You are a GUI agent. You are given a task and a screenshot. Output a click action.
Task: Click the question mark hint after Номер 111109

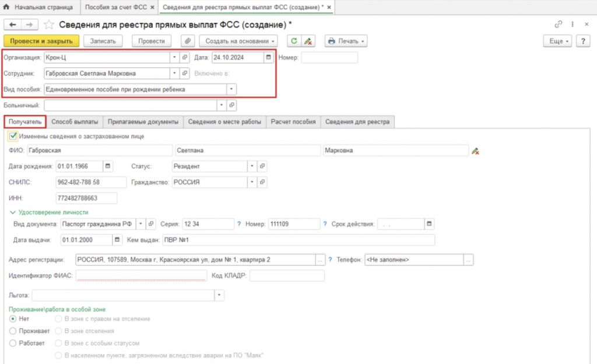(325, 224)
